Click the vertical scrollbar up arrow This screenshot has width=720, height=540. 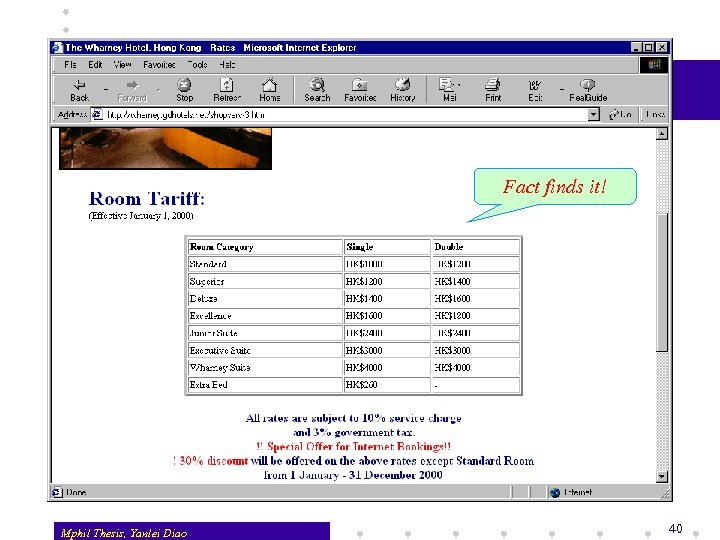click(662, 134)
